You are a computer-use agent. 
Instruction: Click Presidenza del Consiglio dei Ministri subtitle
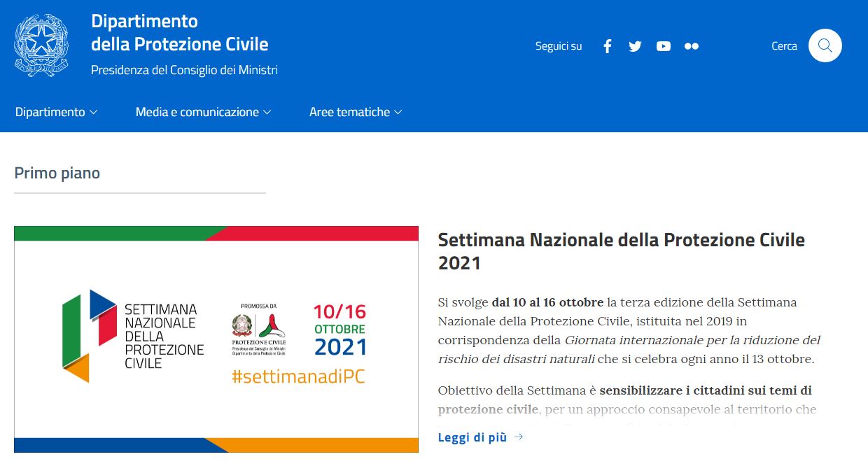click(x=184, y=70)
